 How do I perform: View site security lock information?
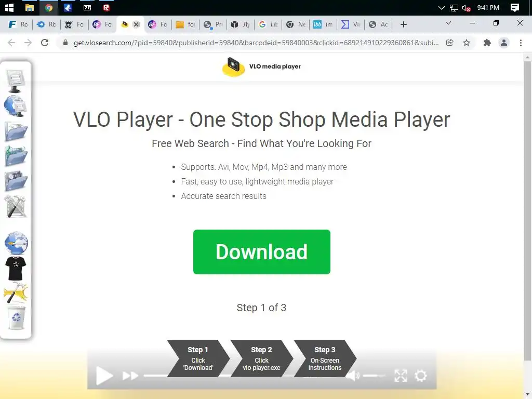[65, 43]
